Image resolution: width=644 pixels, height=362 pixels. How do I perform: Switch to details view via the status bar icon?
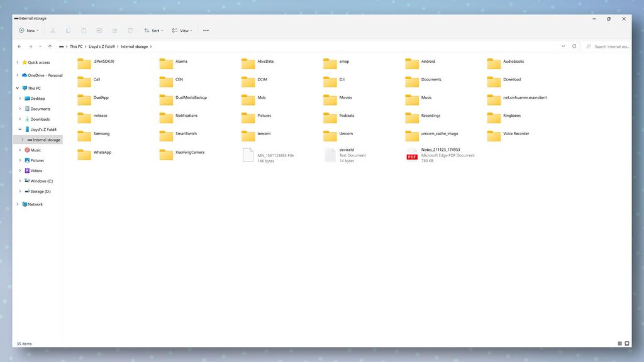coord(619,343)
